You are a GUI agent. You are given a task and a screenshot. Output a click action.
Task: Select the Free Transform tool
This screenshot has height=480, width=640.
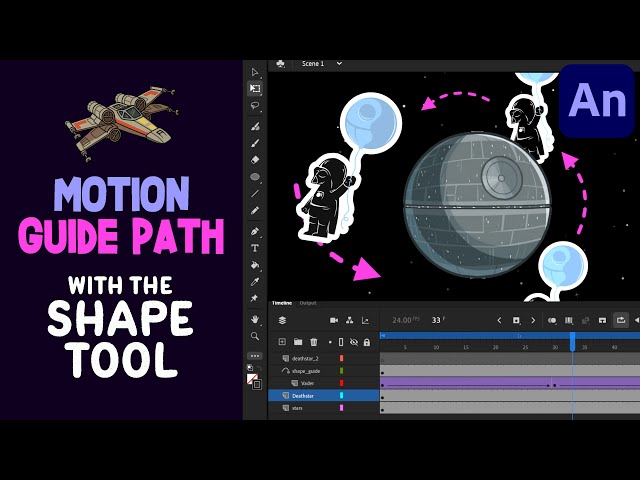coord(255,89)
